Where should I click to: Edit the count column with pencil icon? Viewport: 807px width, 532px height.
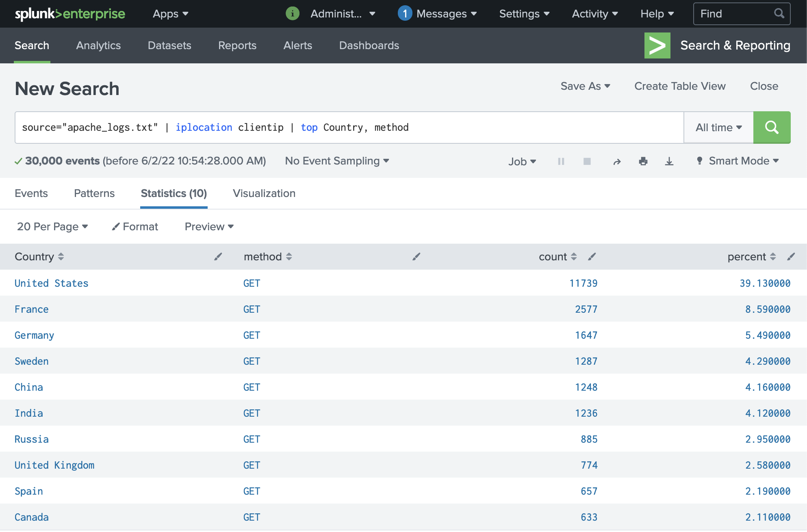(592, 257)
